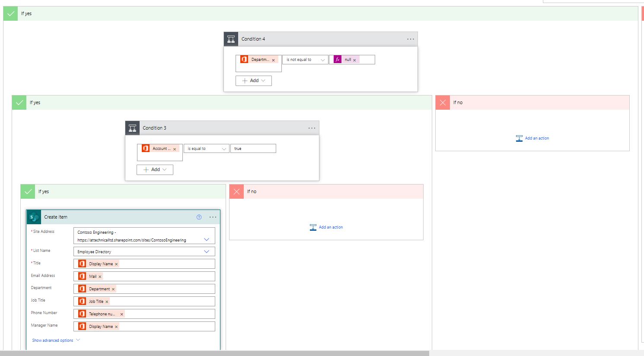Click the Condition 3 header icon
Screen dimensions: 644x356
tap(133, 128)
